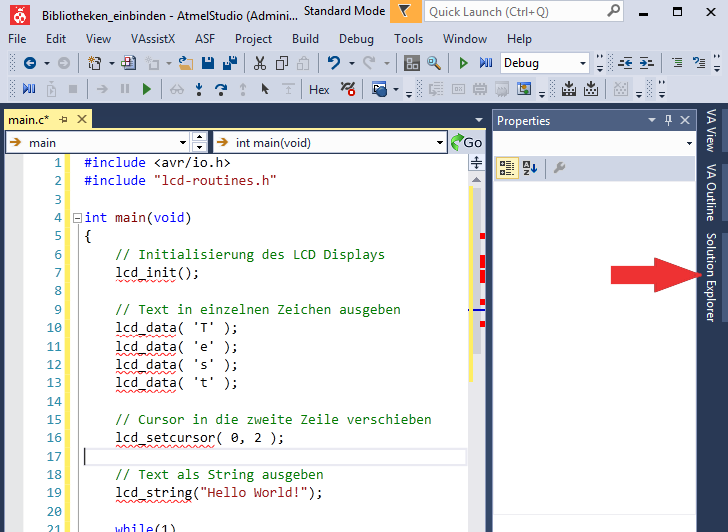Click the Navigate Backward arrow icon
Viewport: 728px width, 532px height.
pyautogui.click(x=30, y=63)
